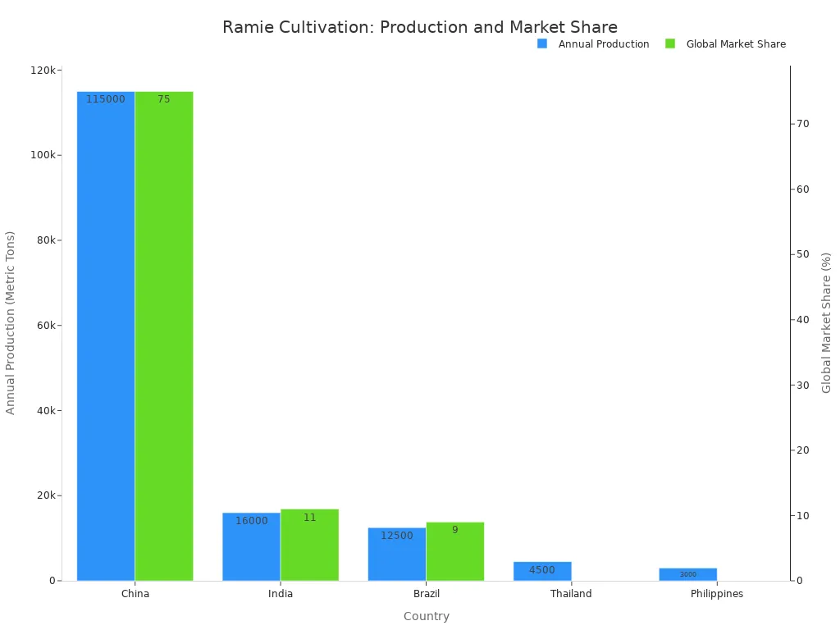Click the 120k left axis tick label
The image size is (840, 630).
pos(43,71)
